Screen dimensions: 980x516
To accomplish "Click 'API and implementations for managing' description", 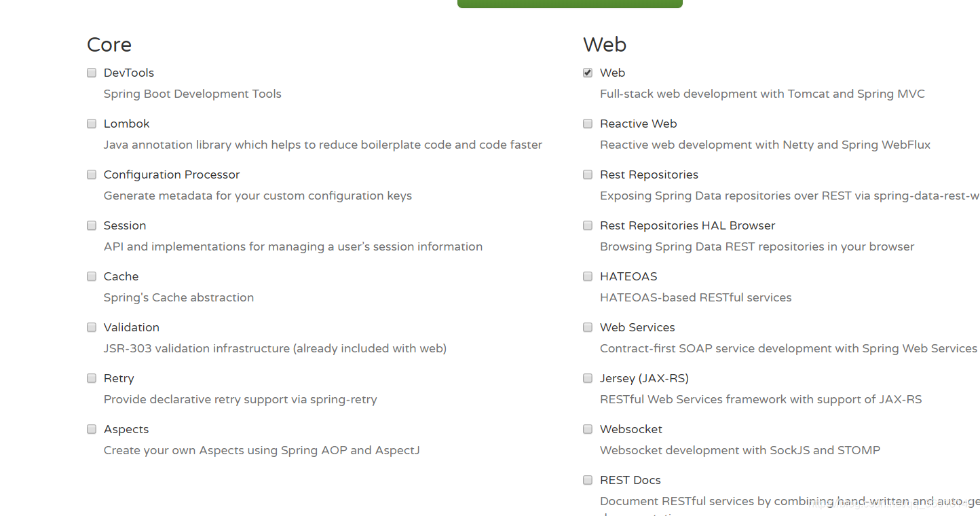I will [293, 246].
